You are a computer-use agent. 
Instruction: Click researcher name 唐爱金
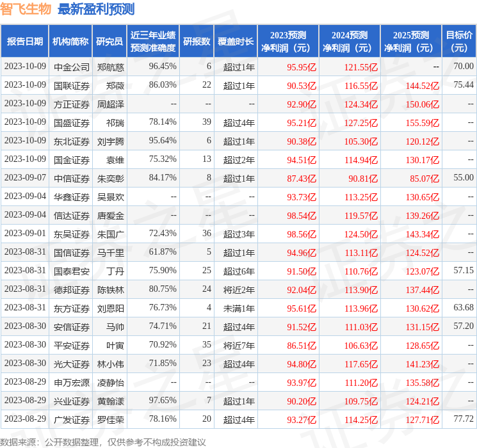111,215
